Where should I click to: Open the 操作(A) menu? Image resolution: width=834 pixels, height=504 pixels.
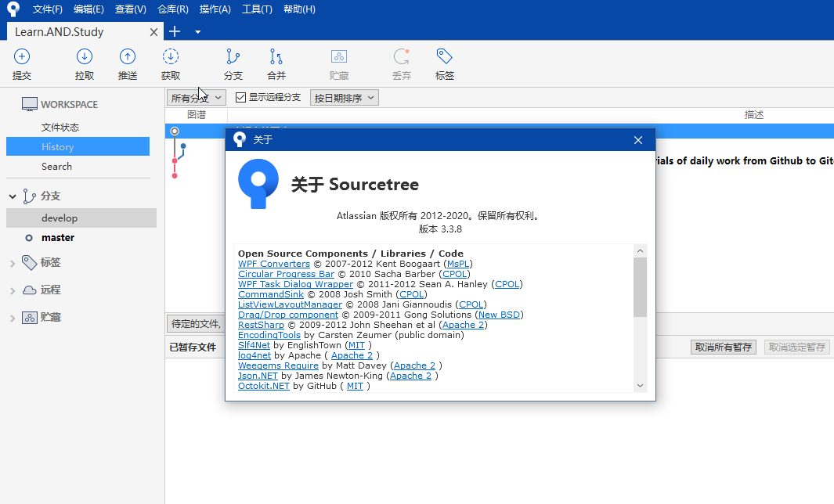[x=215, y=9]
